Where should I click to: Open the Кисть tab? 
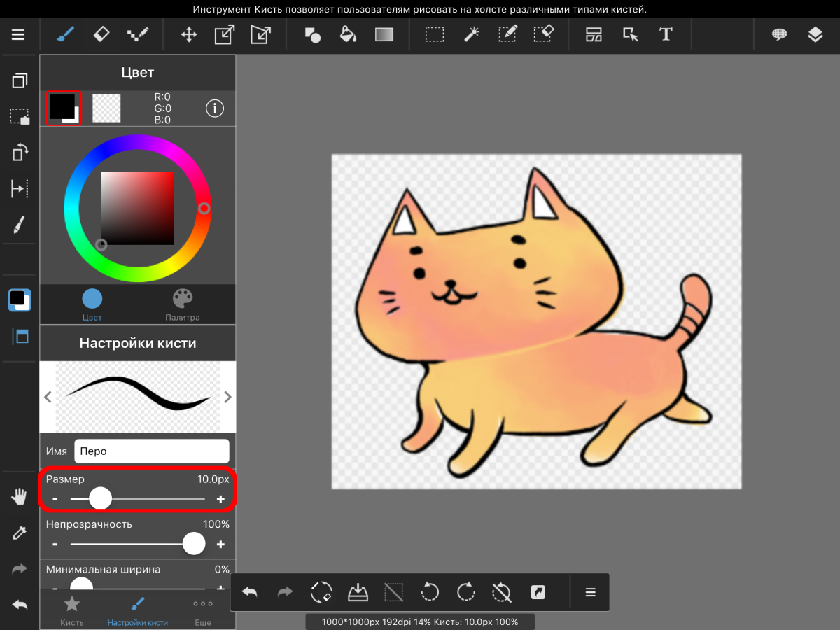(x=72, y=610)
